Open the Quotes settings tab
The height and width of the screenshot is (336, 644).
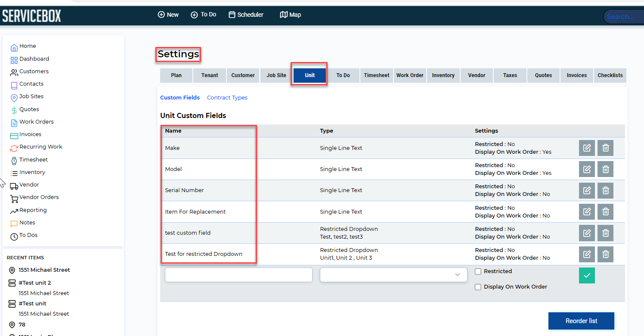[543, 75]
